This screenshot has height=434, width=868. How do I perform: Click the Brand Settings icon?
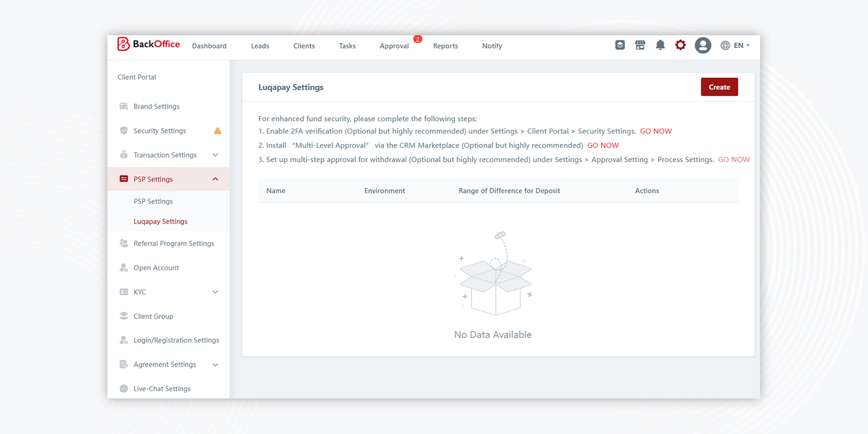pyautogui.click(x=124, y=106)
